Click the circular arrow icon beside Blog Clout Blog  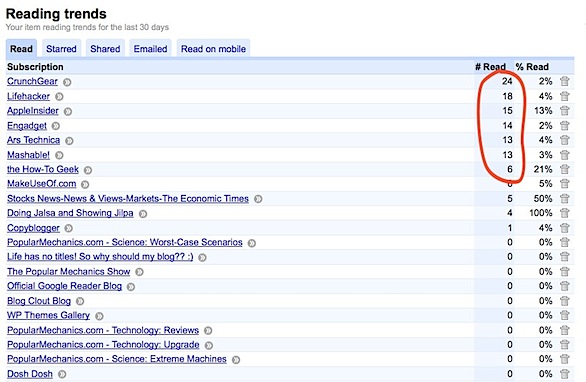[80, 301]
